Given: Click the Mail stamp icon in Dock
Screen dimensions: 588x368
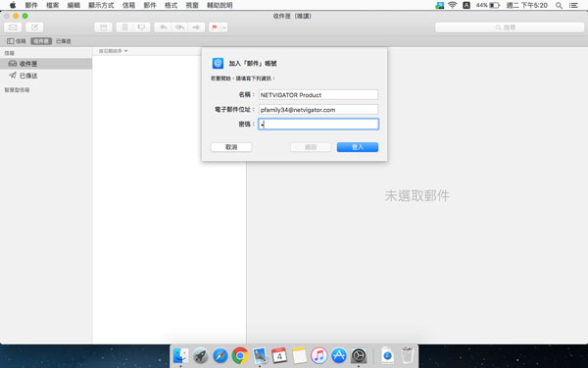Looking at the screenshot, I should point(260,355).
